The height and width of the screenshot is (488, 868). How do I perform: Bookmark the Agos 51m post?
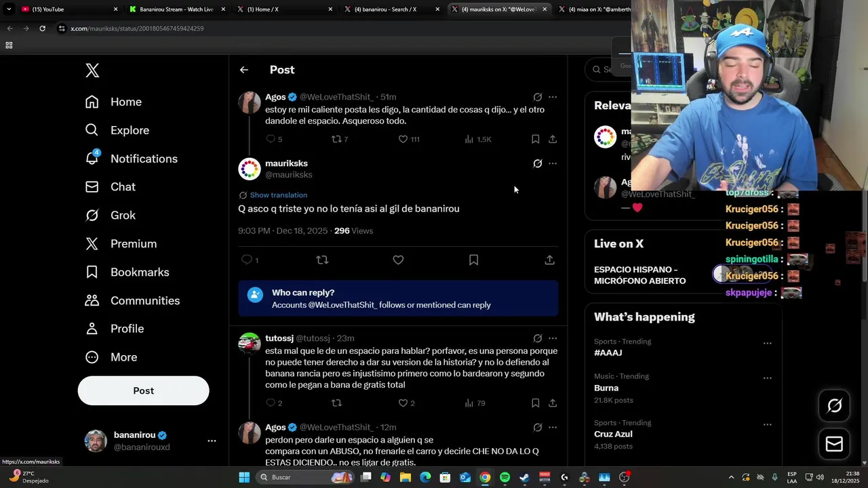[535, 139]
